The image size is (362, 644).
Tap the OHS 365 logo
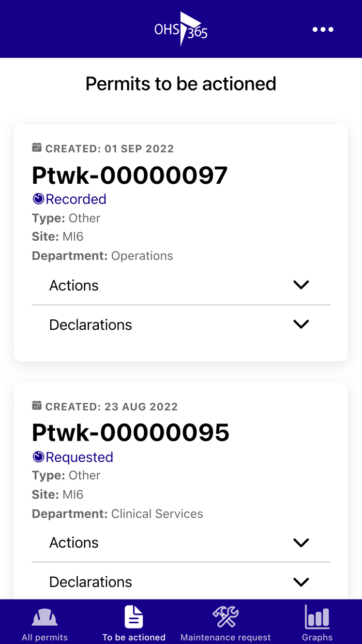point(181,30)
